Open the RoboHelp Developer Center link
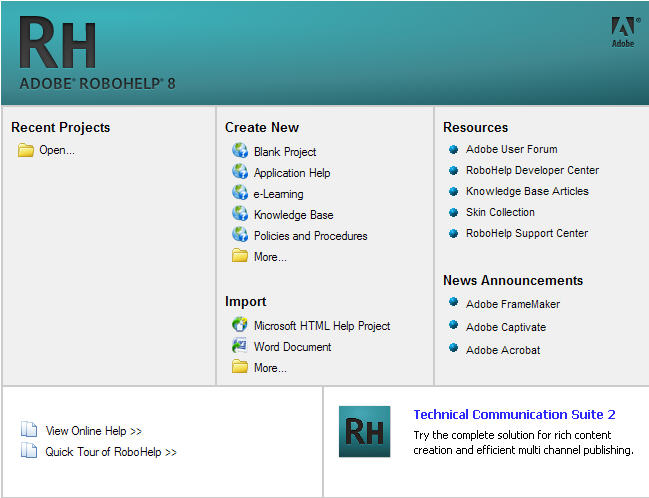 coord(532,170)
